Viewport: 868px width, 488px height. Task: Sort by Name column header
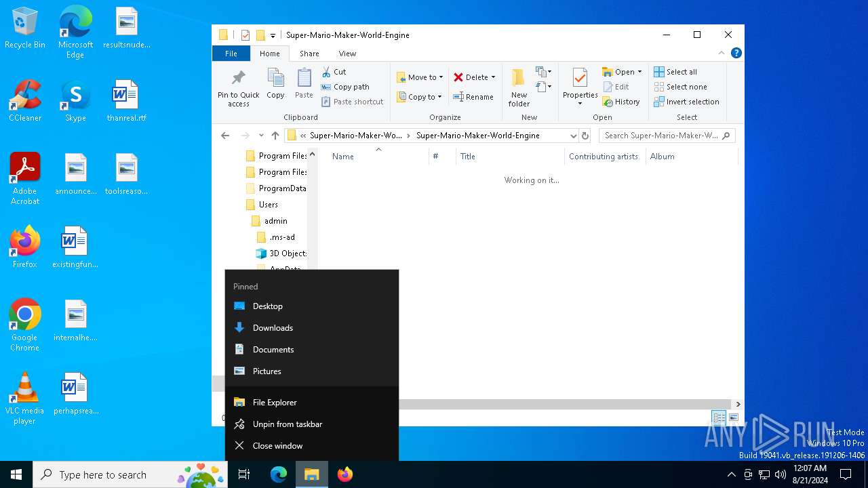378,157
